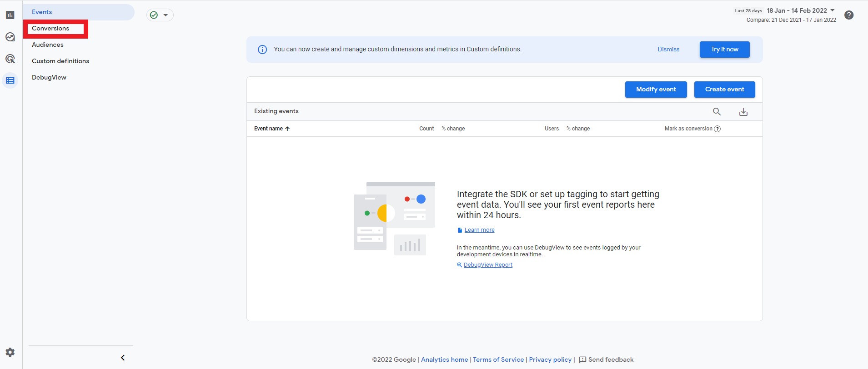
Task: Search existing events with magnifier icon
Action: [717, 111]
